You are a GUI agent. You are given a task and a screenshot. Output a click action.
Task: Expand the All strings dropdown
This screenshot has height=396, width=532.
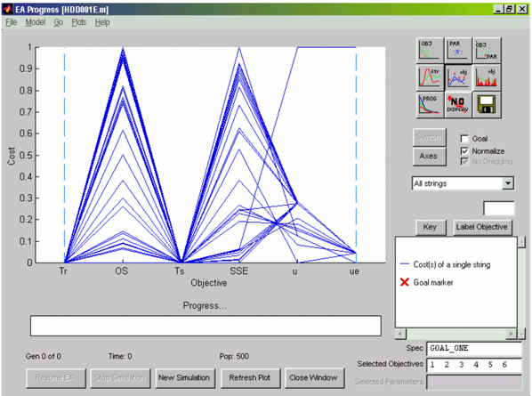[x=508, y=183]
